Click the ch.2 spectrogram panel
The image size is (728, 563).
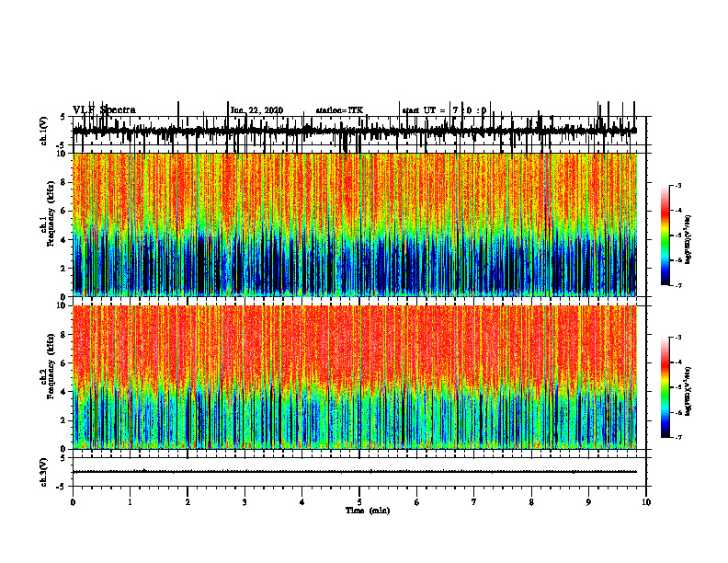pyautogui.click(x=355, y=377)
